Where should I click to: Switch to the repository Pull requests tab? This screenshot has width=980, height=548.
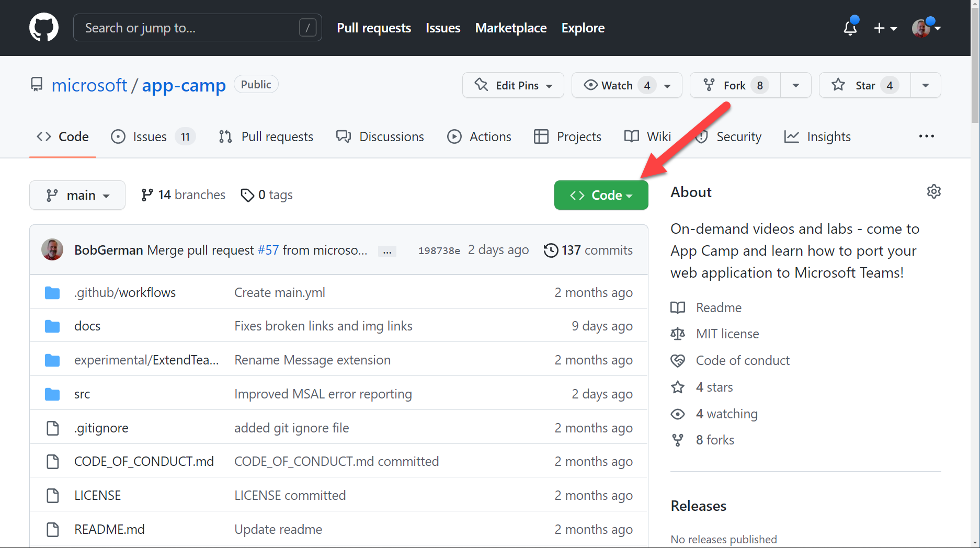tap(266, 136)
